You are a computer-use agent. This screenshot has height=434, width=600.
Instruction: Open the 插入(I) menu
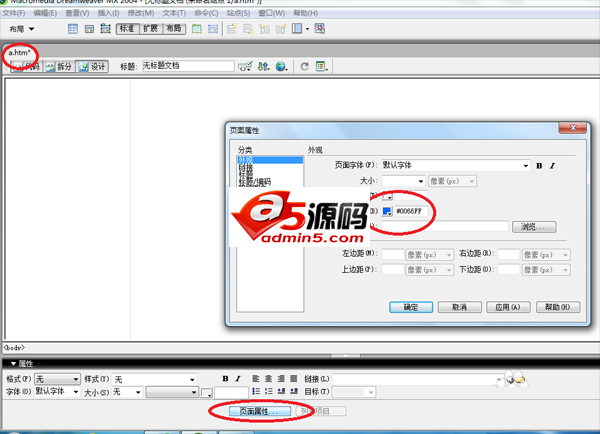(108, 13)
